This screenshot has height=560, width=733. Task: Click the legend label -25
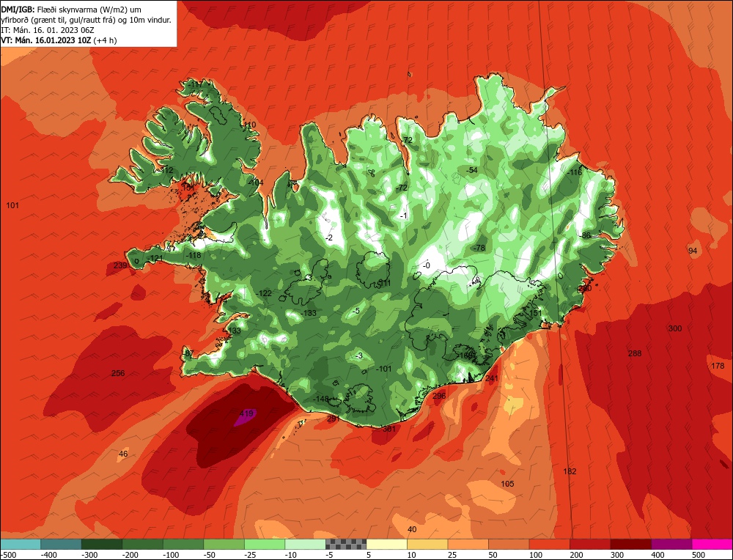[251, 555]
